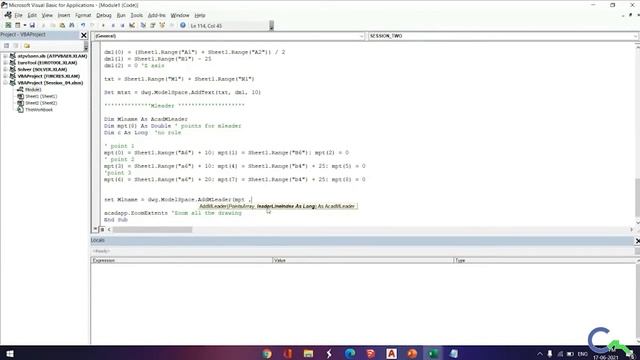Expand the VBAProject (FUNCRES.XLAM) node

tap(5, 76)
